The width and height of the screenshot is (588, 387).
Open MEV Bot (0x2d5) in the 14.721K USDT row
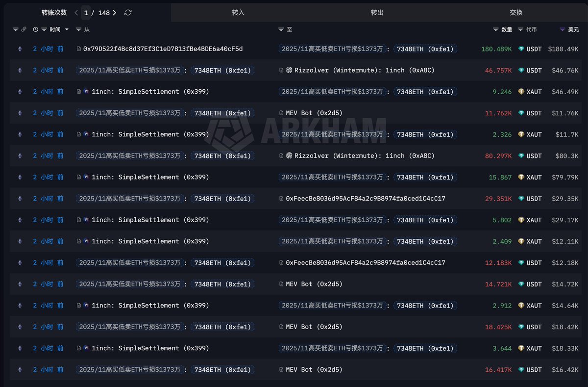[314, 284]
